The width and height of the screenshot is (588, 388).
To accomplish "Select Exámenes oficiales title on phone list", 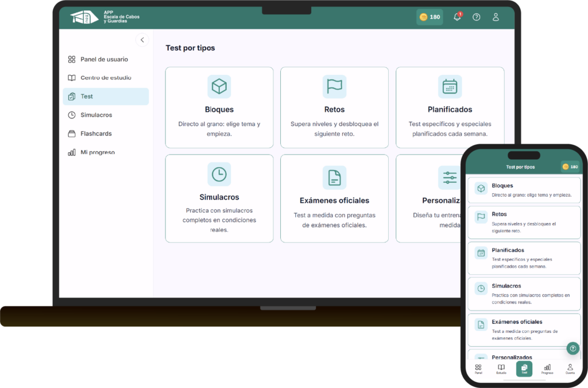I will (x=517, y=321).
